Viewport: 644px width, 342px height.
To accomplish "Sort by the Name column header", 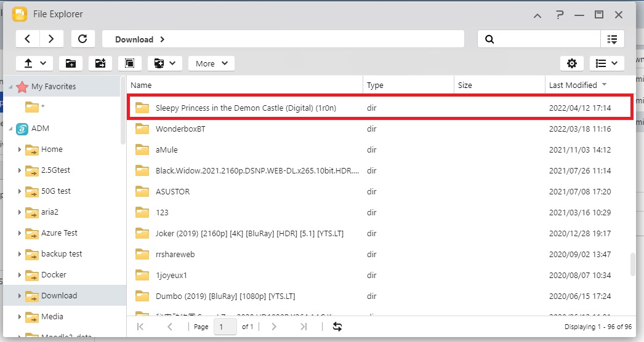I will click(245, 85).
